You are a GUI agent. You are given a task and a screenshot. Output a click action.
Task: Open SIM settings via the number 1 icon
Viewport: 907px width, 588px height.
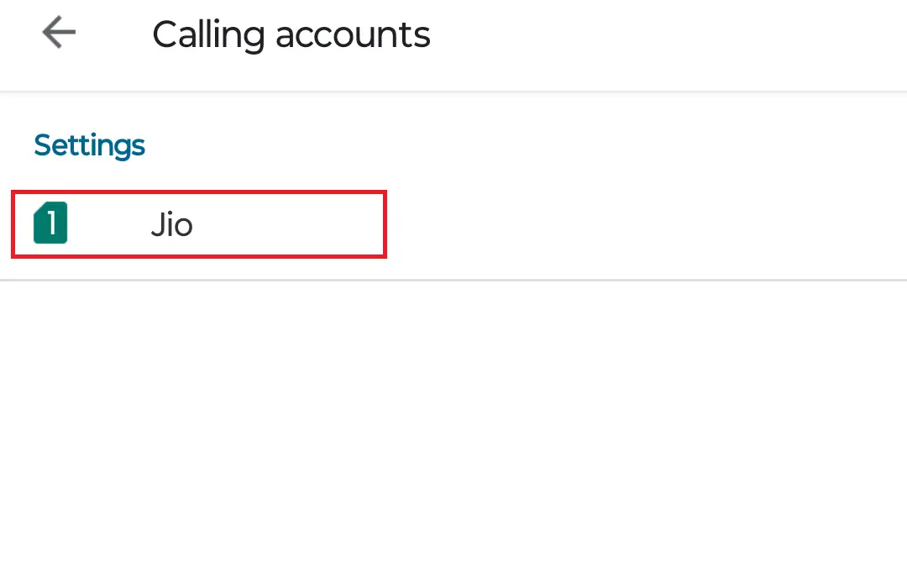(x=49, y=224)
